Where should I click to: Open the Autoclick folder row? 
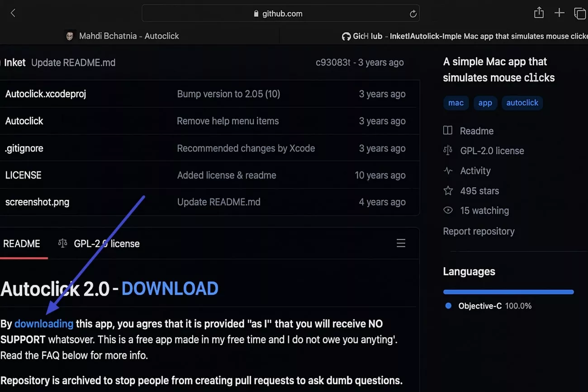[x=24, y=121]
